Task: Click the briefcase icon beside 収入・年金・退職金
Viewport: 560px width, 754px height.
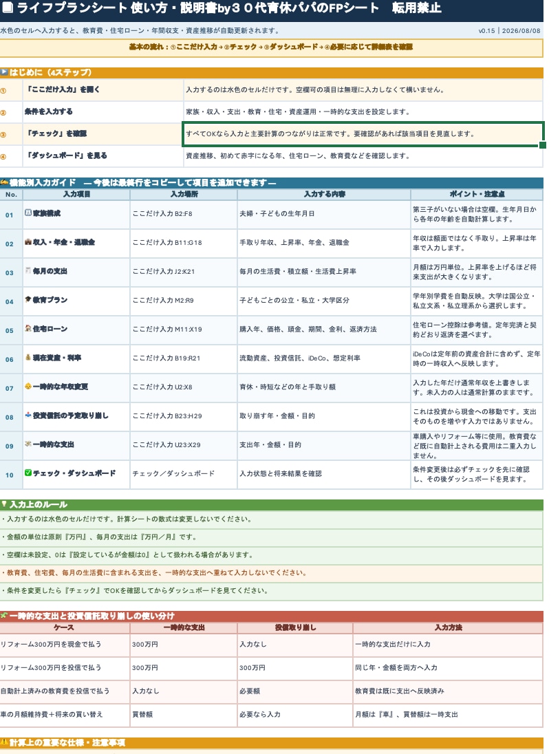Action: click(28, 242)
